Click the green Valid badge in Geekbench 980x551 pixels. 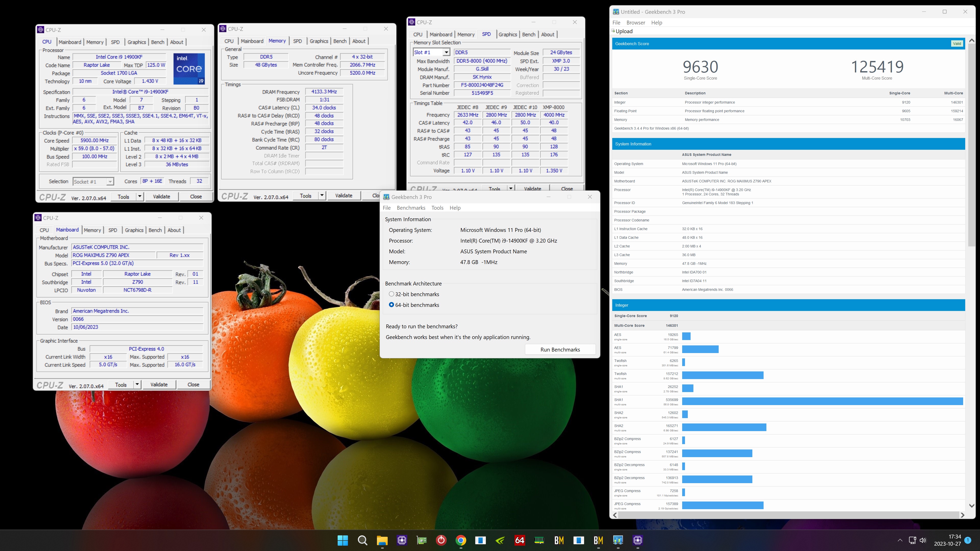957,44
